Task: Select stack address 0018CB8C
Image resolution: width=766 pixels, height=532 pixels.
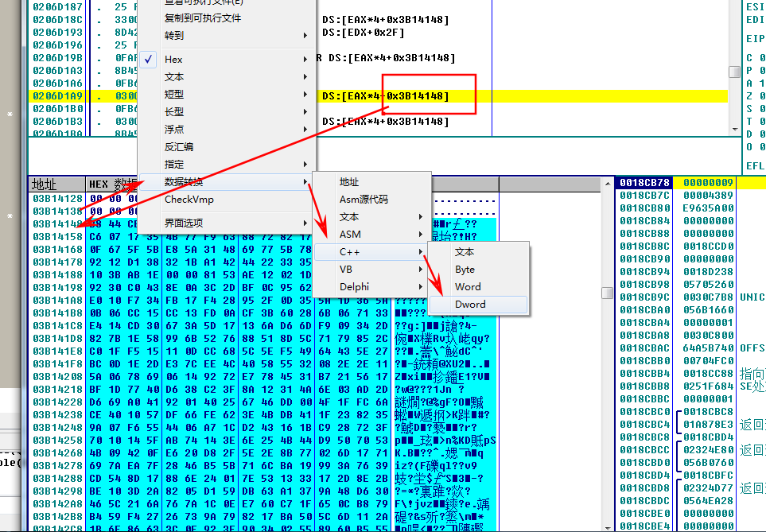Action: [x=645, y=246]
